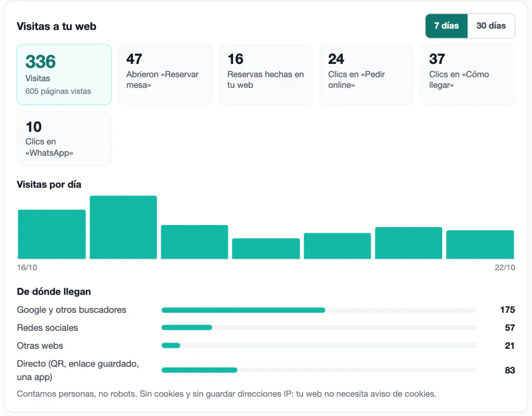Select the Clics en «WhatsApp» card
This screenshot has width=532, height=416.
click(64, 139)
